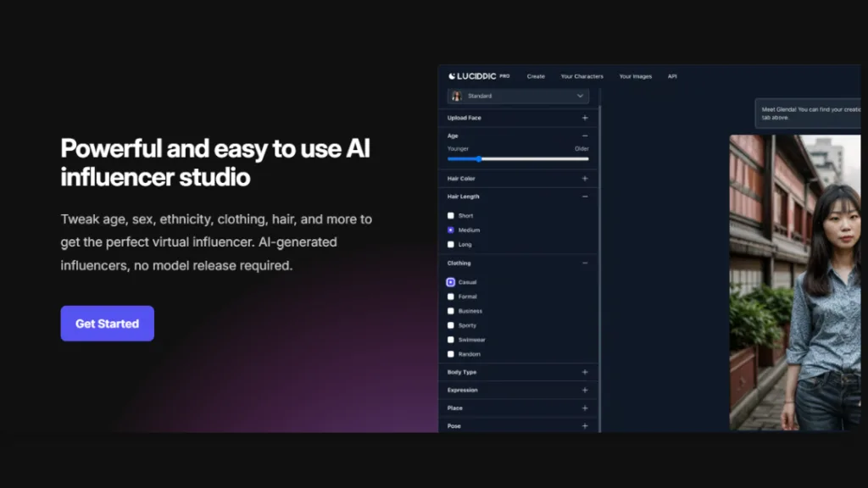868x488 pixels.
Task: Open the API tab
Action: [672, 76]
